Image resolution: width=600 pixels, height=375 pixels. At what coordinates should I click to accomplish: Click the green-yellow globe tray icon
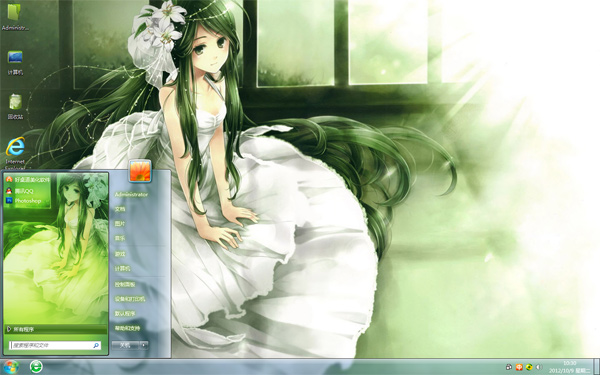(x=529, y=367)
